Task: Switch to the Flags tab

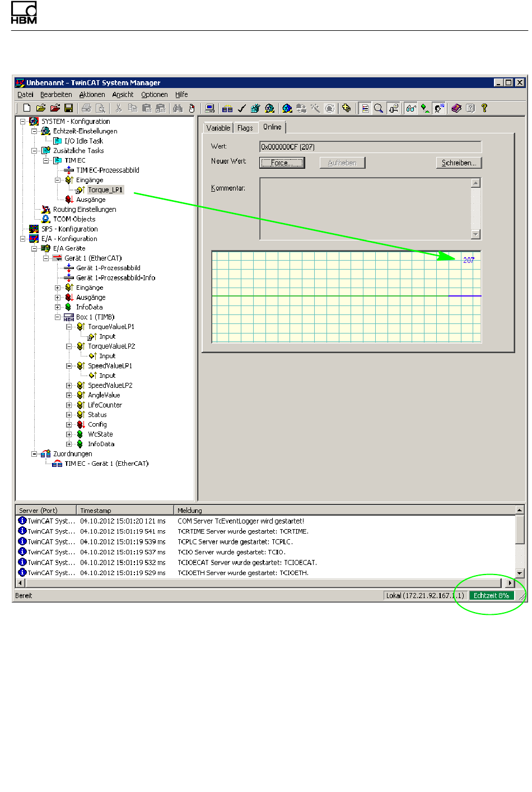Action: (245, 128)
